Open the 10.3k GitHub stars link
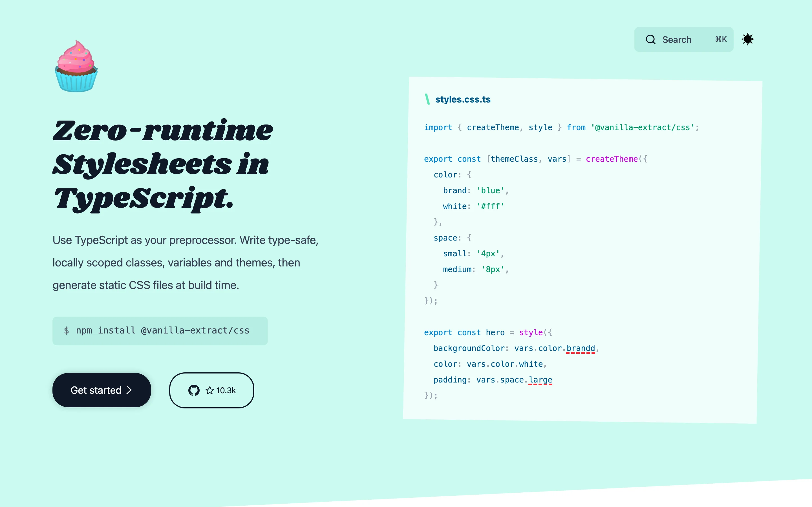The image size is (812, 507). pos(226,390)
